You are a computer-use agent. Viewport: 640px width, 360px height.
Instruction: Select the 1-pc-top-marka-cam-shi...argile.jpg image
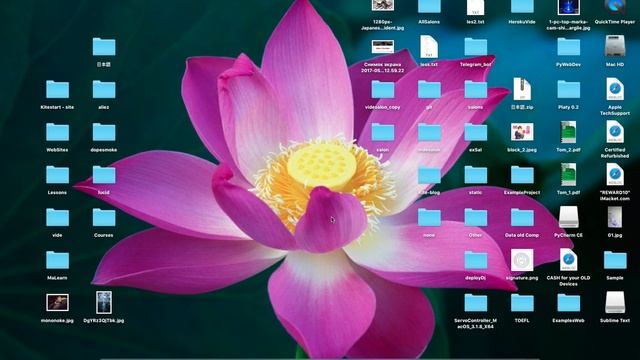568,7
